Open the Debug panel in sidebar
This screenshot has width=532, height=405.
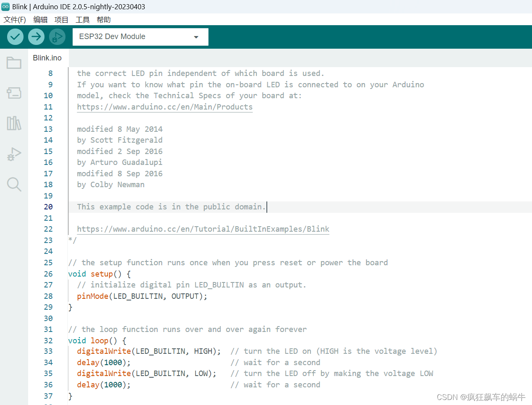pyautogui.click(x=14, y=154)
